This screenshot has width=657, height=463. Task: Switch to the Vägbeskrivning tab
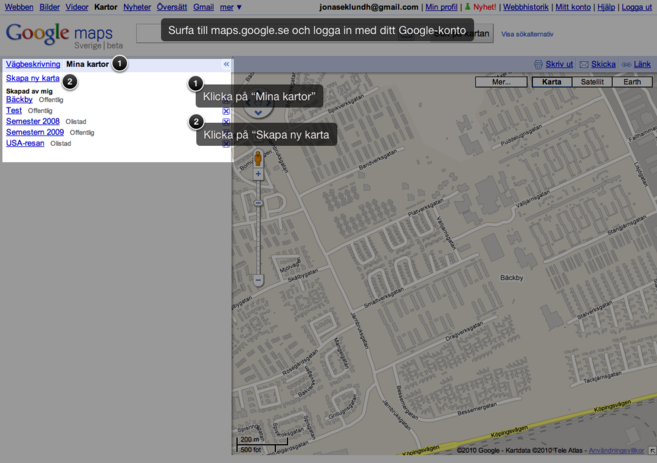pos(33,64)
